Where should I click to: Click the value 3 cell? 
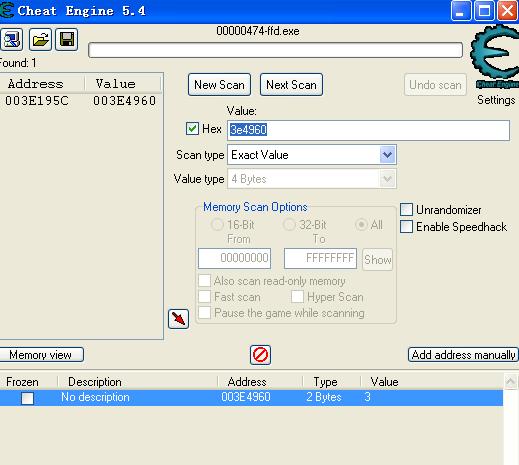click(x=367, y=397)
